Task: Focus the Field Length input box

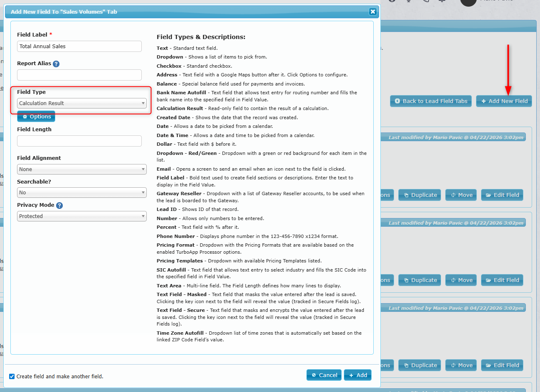Action: coord(79,141)
